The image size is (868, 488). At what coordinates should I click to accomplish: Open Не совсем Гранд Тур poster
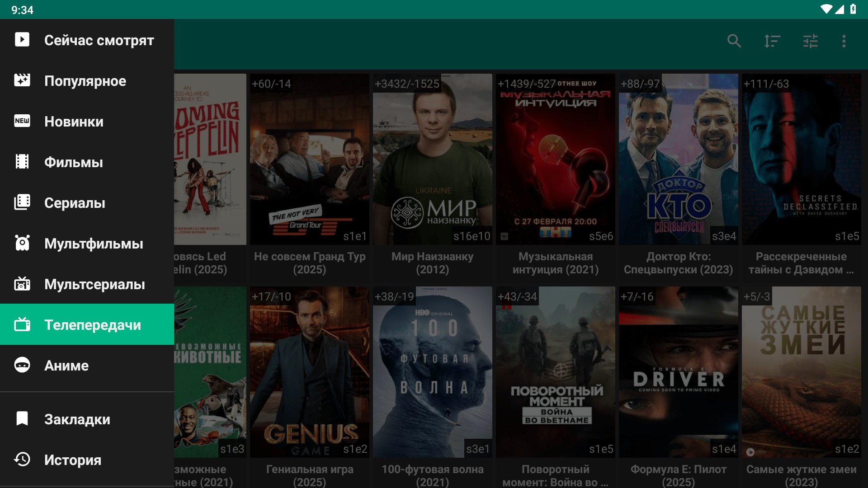[x=310, y=159]
